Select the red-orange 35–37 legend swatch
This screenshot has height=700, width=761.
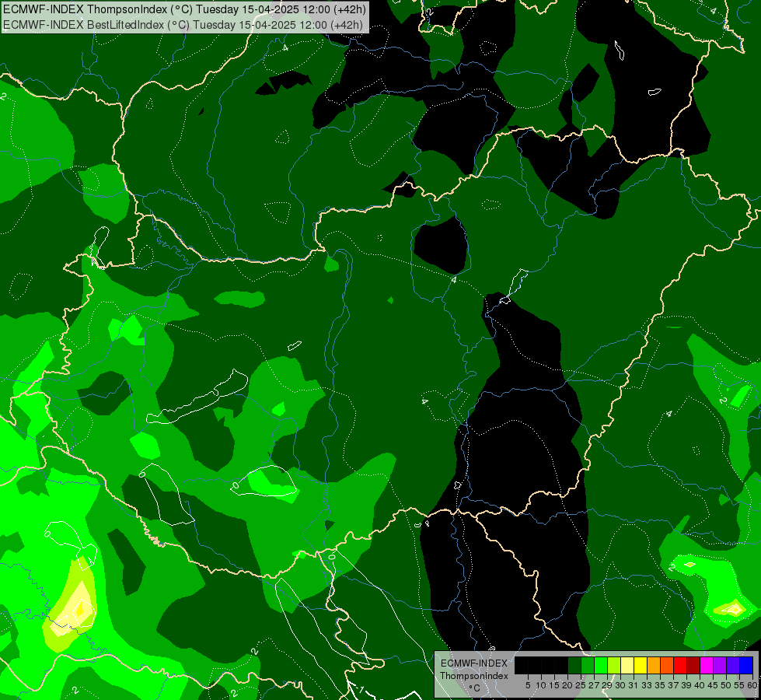[x=667, y=665]
